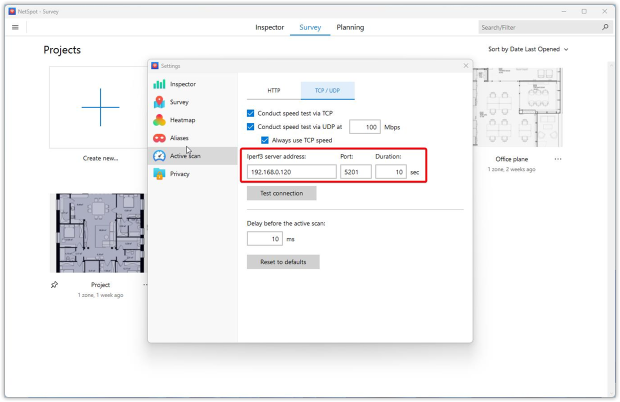620x402 pixels.
Task: Click the main window vertical scrollbar
Action: [612, 227]
